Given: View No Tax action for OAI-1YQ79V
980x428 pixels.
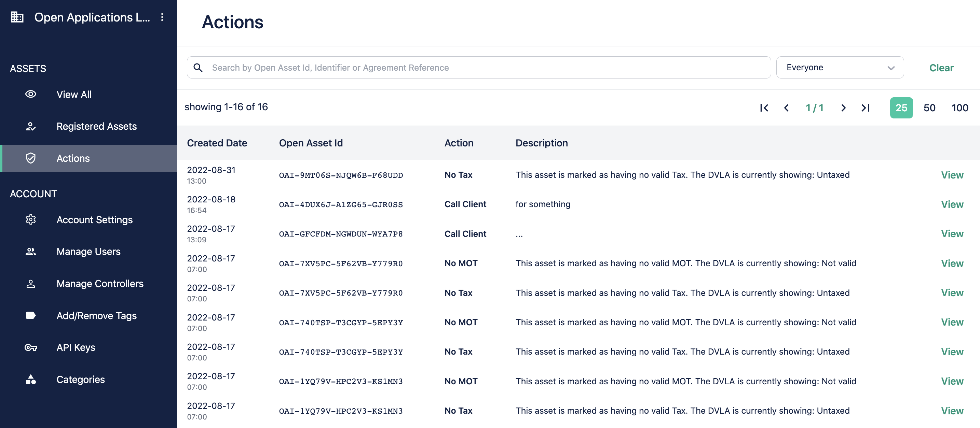Looking at the screenshot, I should [x=952, y=411].
